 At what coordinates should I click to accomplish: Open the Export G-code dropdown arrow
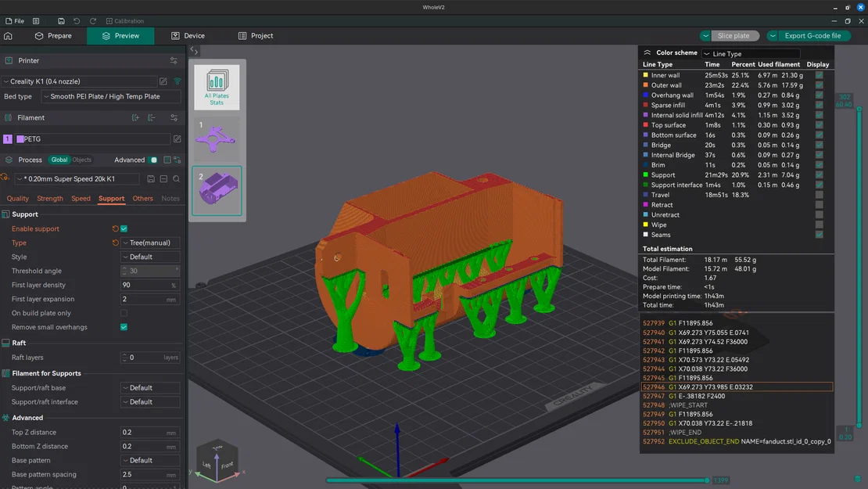pyautogui.click(x=773, y=35)
